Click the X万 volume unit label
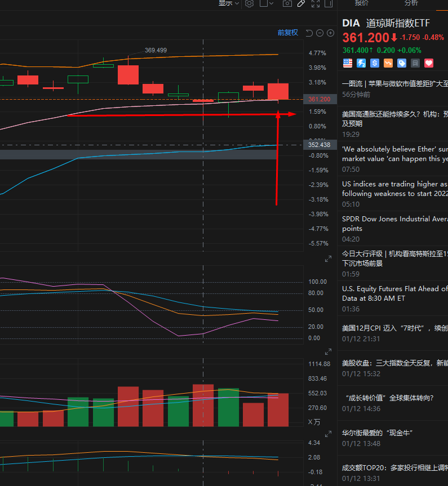Viewport: 448px width, 486px height. (x=314, y=422)
